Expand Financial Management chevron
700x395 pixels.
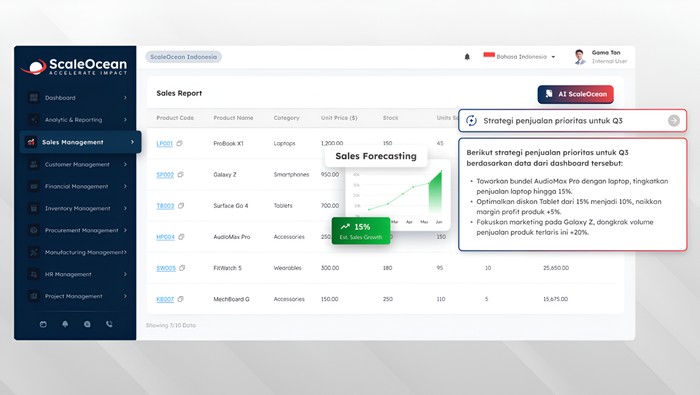[125, 186]
